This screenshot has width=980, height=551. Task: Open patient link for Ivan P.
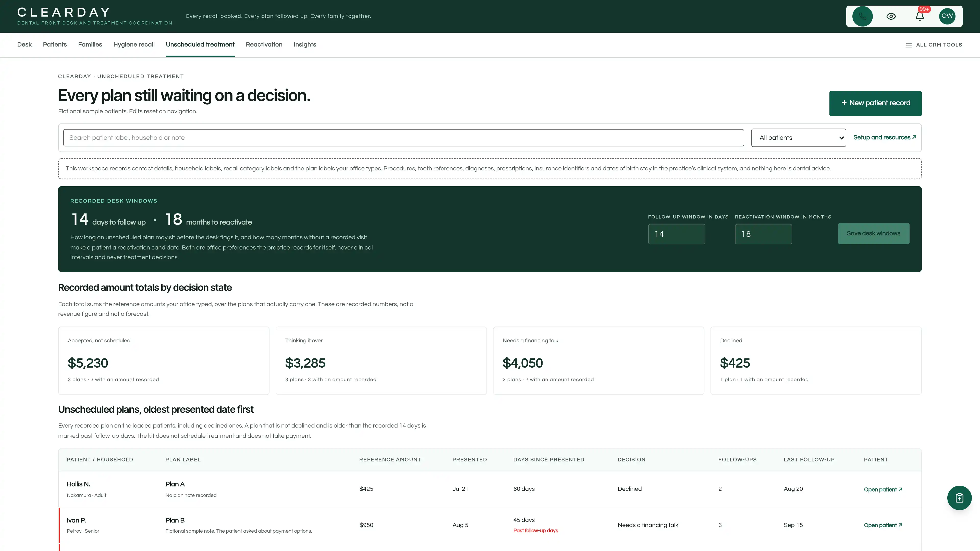coord(883,525)
